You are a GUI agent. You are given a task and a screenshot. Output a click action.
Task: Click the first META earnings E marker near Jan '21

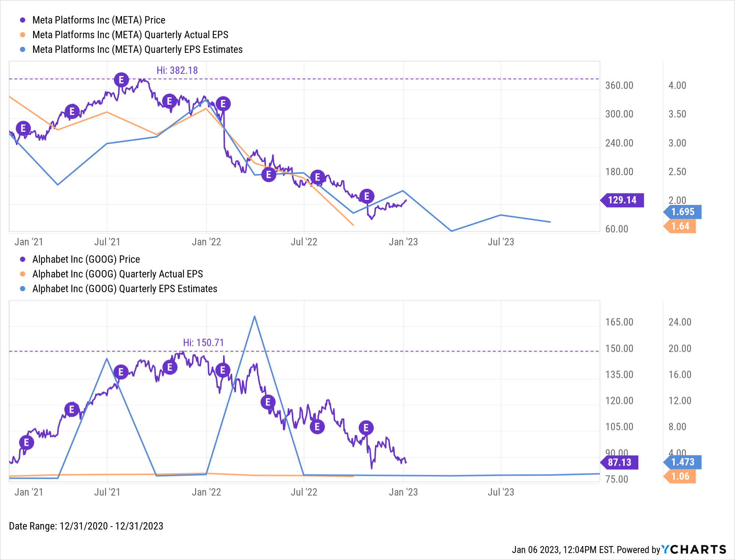23,128
